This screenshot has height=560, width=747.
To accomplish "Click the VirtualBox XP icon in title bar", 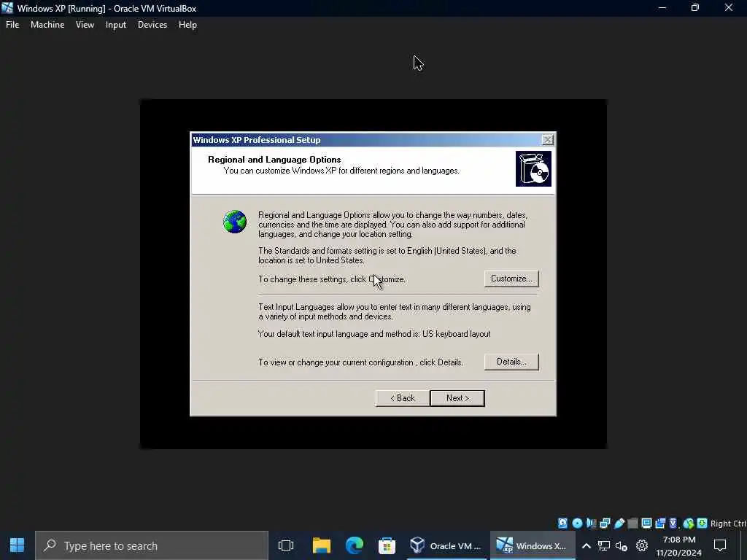I will pyautogui.click(x=7, y=8).
